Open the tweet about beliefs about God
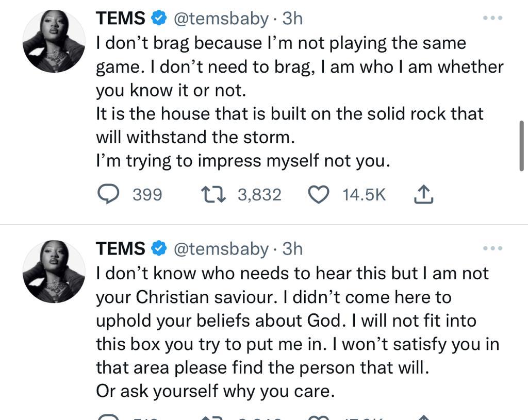 pyautogui.click(x=289, y=321)
